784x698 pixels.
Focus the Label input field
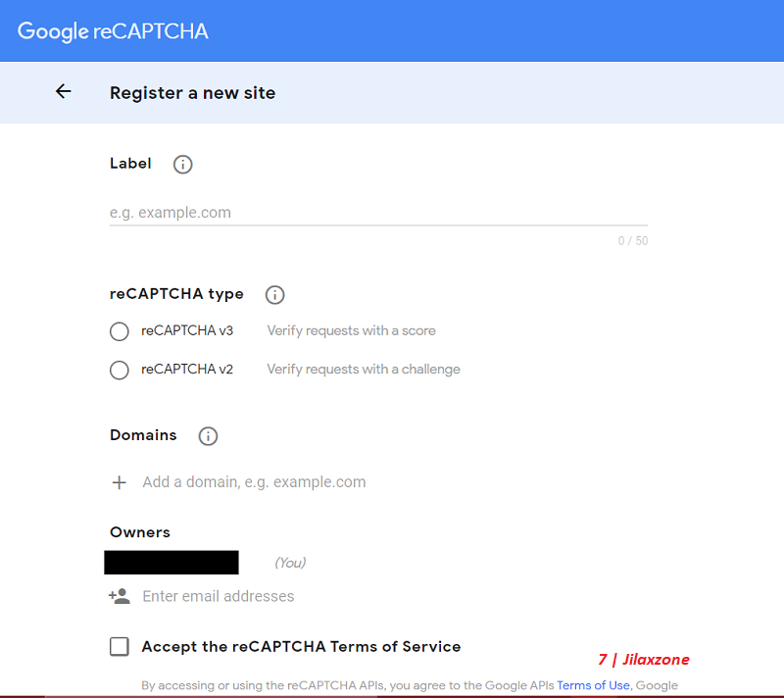pos(378,213)
